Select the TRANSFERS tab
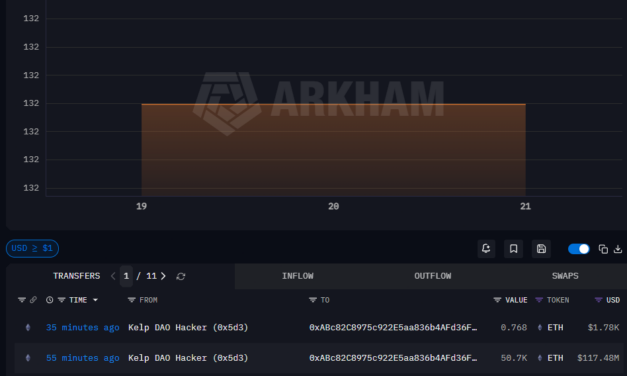627x376 pixels. point(76,276)
